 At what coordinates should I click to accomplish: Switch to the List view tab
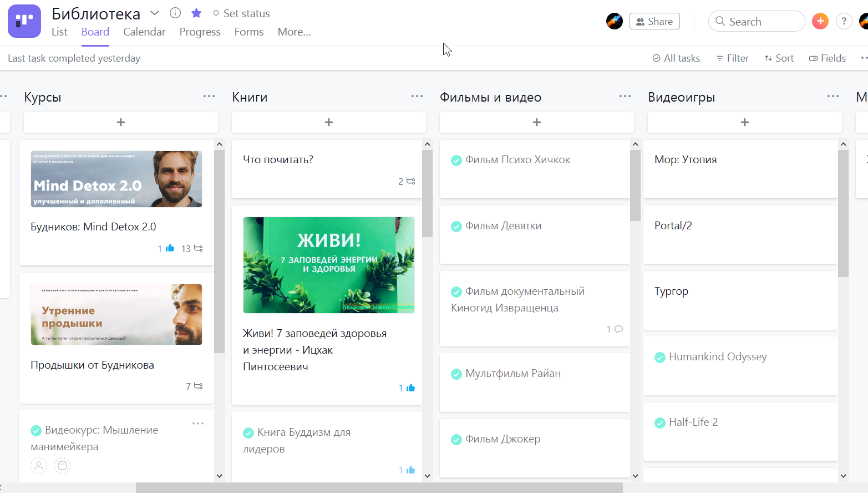[59, 32]
